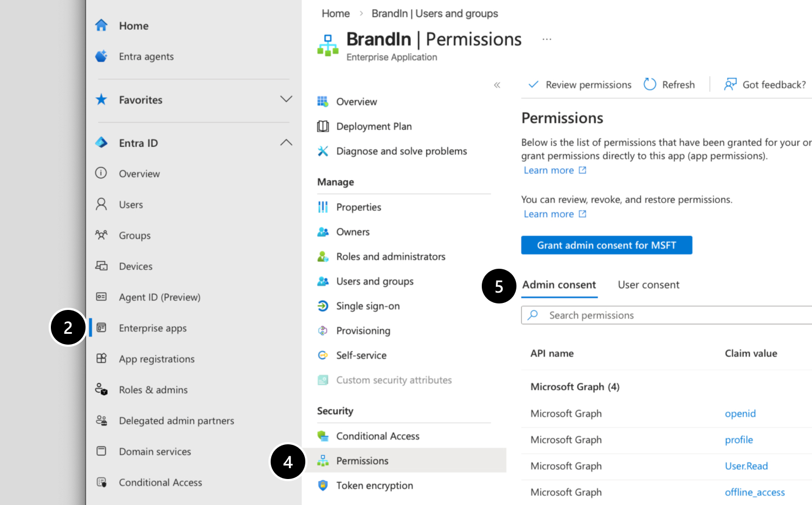The height and width of the screenshot is (505, 812).
Task: Click the BrandIn Overview grid icon
Action: 323,101
